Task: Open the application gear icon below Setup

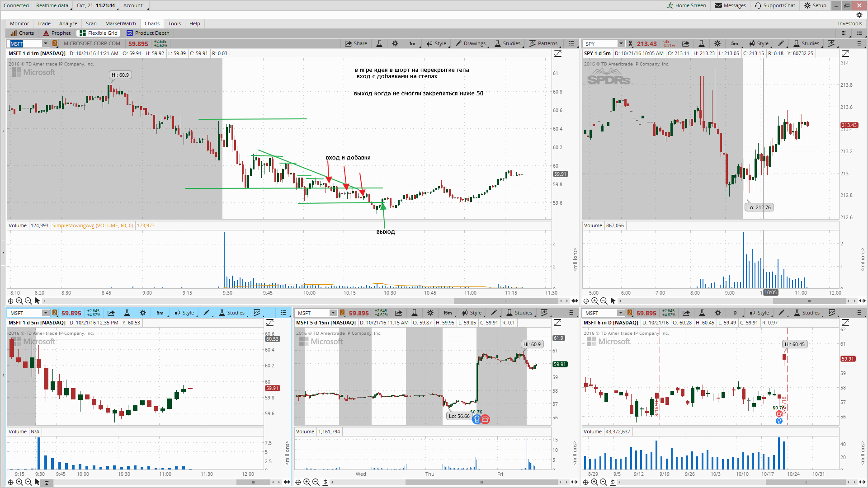Action: coord(859,15)
